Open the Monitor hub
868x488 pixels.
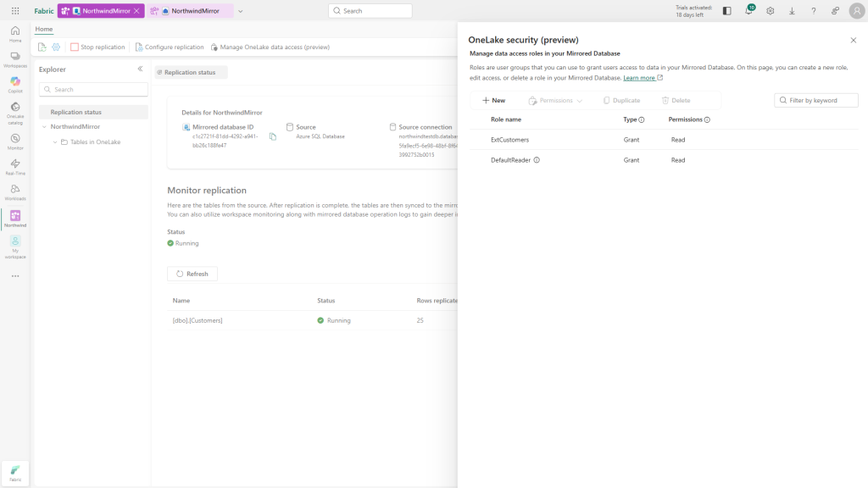[15, 142]
